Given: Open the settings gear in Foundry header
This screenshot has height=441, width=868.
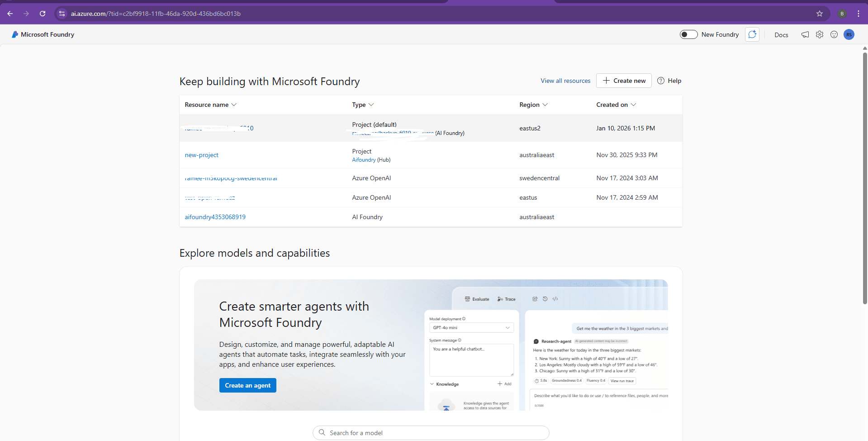Looking at the screenshot, I should pyautogui.click(x=820, y=34).
